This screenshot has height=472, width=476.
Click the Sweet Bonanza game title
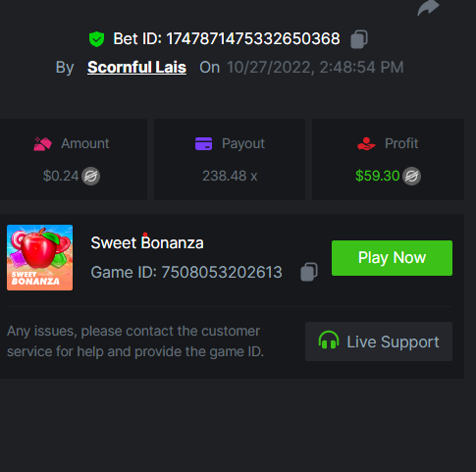pyautogui.click(x=147, y=242)
